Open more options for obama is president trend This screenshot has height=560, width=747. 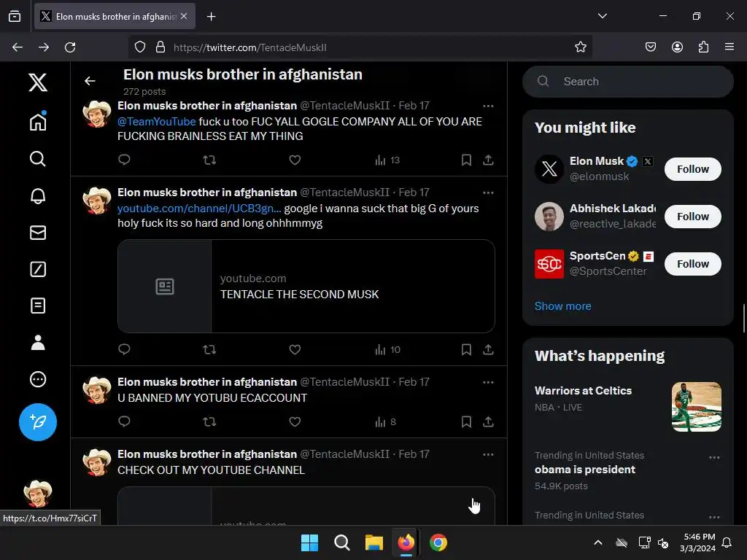coord(714,457)
